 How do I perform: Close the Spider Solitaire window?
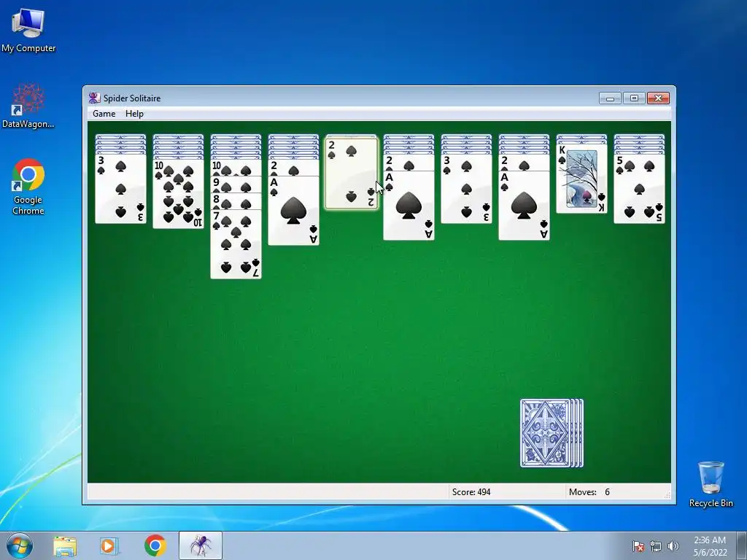tap(658, 98)
